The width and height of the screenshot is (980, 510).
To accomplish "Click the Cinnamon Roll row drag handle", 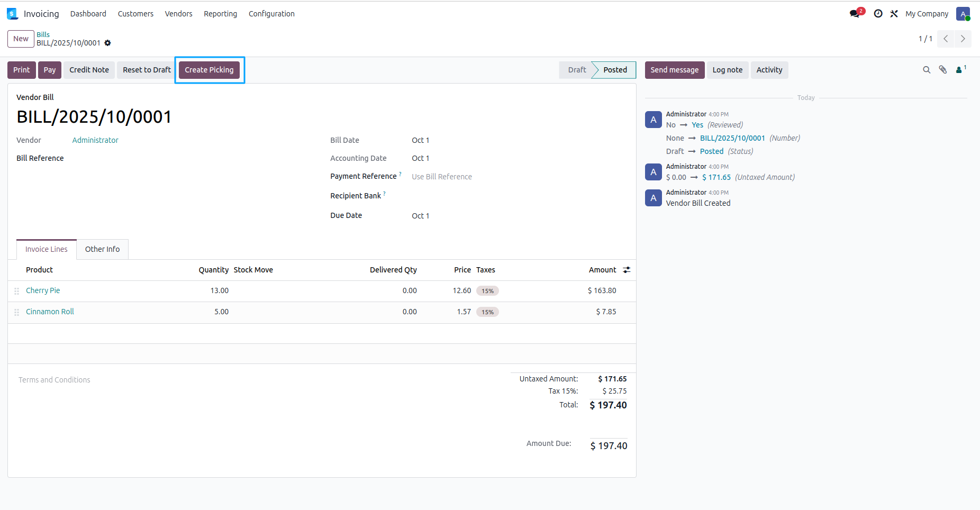I will pos(17,312).
